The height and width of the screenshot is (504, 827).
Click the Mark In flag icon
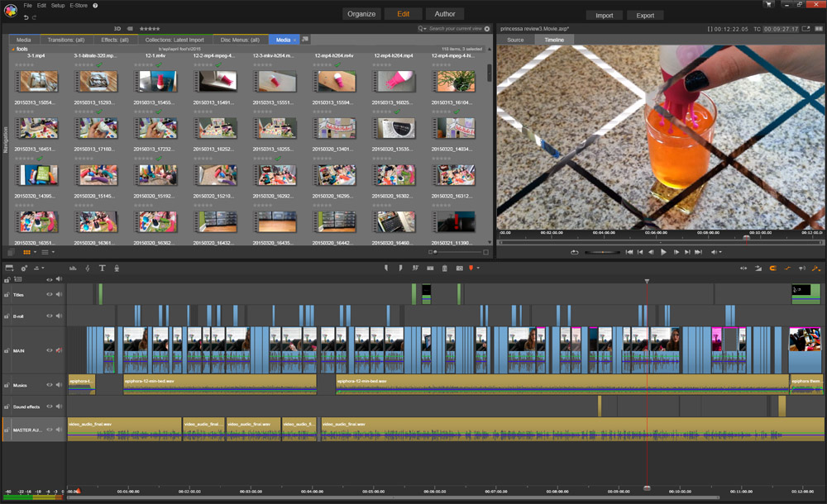pos(386,269)
